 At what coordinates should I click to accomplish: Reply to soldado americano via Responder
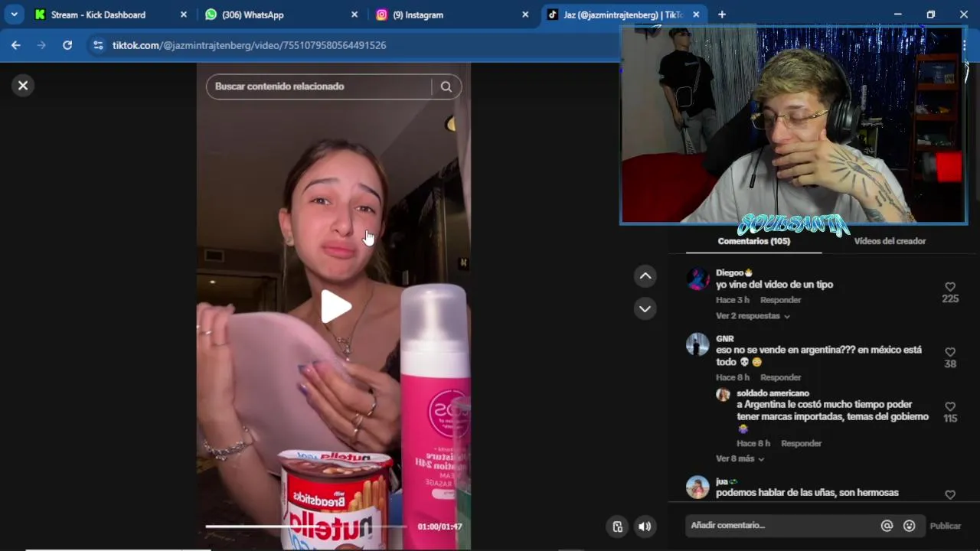(801, 444)
